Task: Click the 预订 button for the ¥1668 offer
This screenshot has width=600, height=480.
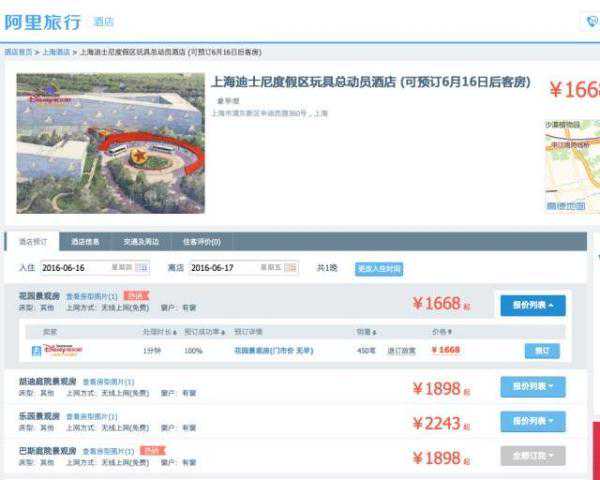Action: (x=542, y=351)
